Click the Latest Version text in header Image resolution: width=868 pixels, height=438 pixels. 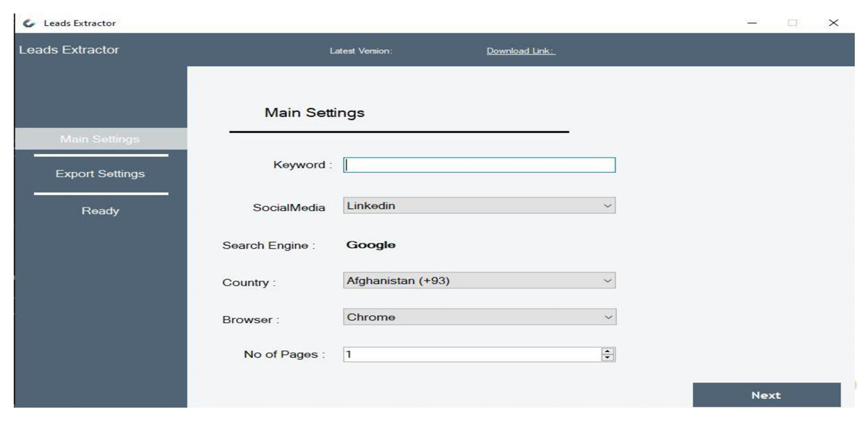click(360, 51)
